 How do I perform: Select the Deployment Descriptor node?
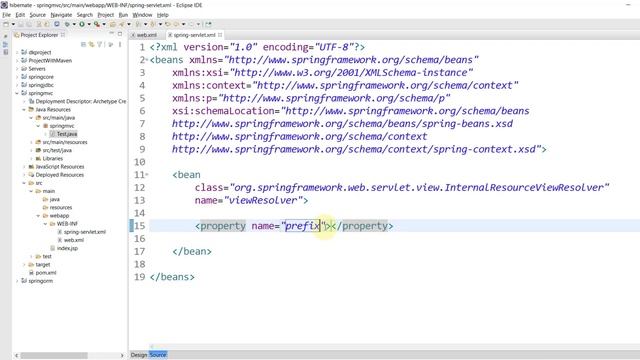[x=81, y=101]
